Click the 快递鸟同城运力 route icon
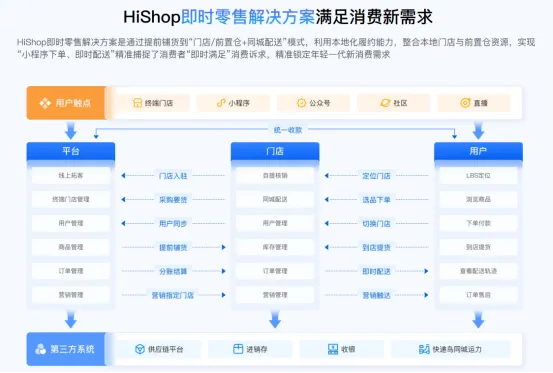The width and height of the screenshot is (553, 373). 424,349
